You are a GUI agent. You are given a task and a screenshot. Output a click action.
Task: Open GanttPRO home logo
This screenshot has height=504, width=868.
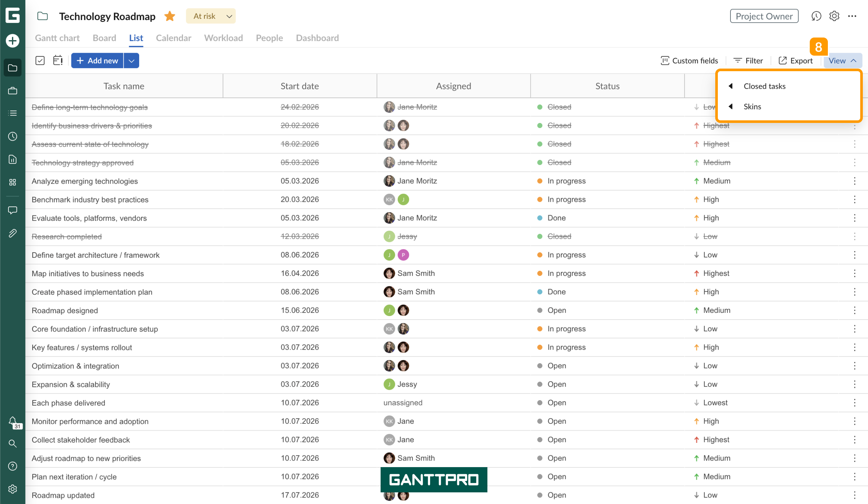pos(13,16)
